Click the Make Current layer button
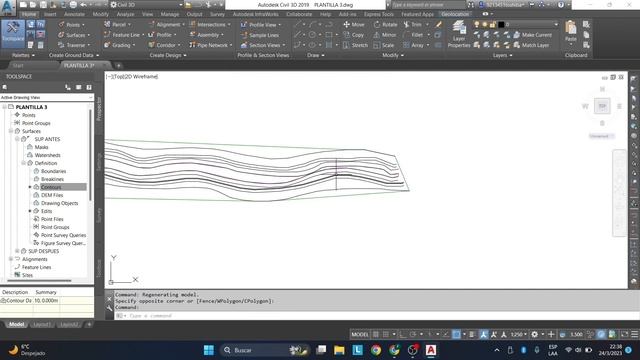The image size is (640, 360). point(533,35)
